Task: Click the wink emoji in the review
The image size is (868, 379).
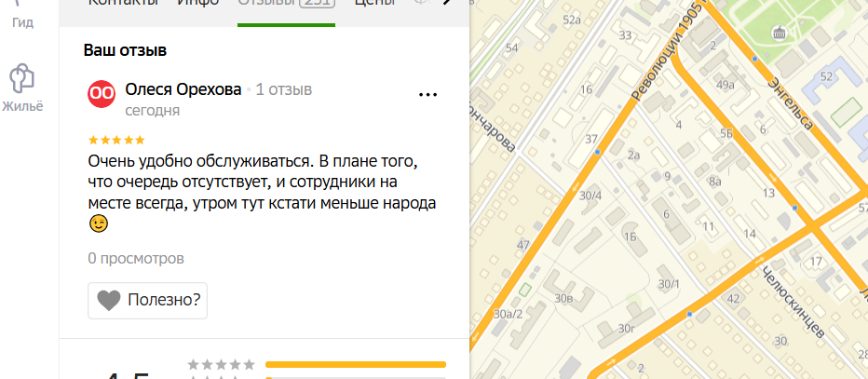Action: point(99,224)
